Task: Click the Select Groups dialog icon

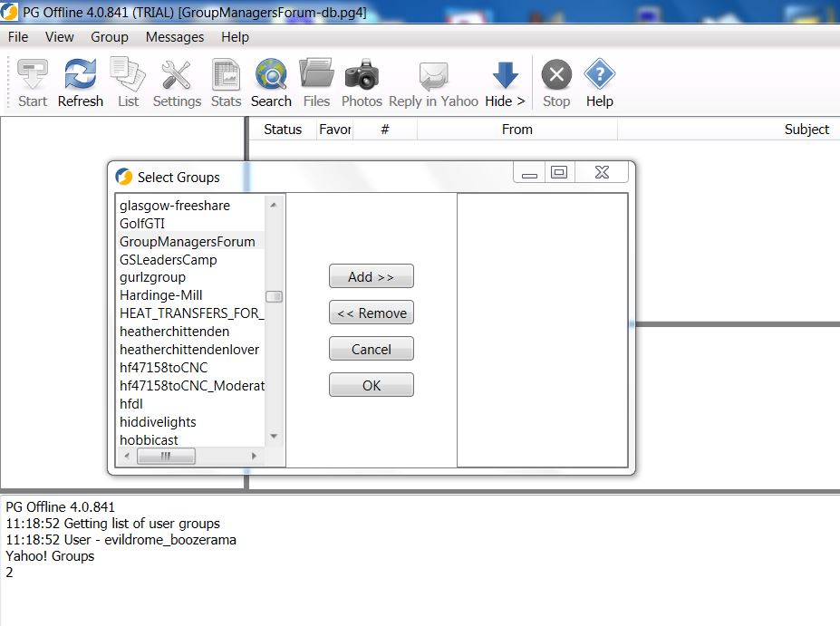Action: pyautogui.click(x=124, y=176)
